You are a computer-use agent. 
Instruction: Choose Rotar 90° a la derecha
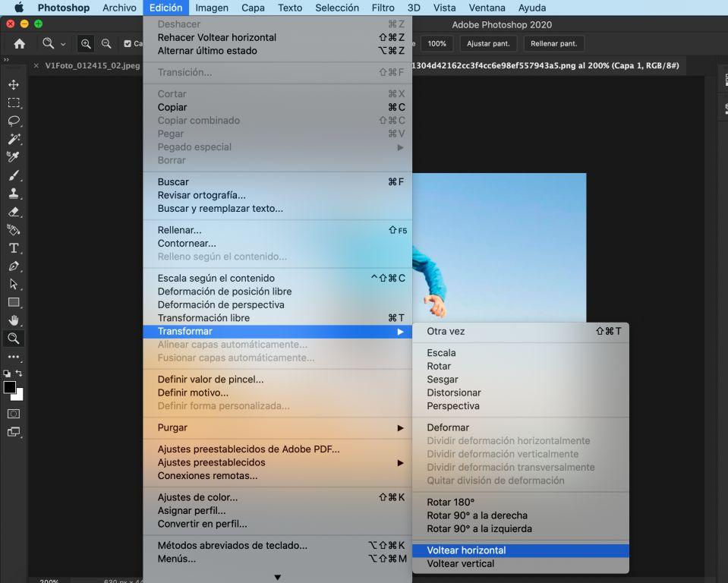(x=521, y=515)
